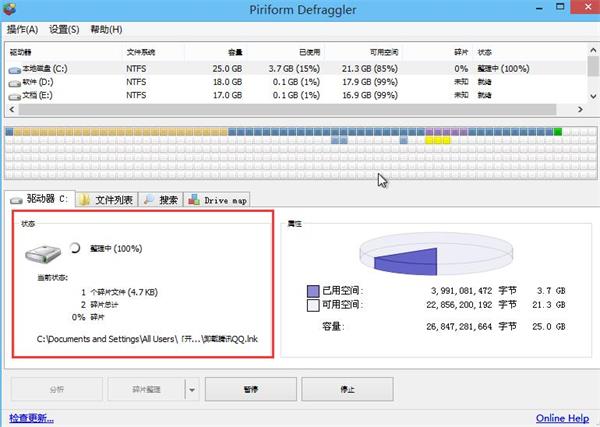
Task: Select the 文档 (E:) row
Action: 296,95
